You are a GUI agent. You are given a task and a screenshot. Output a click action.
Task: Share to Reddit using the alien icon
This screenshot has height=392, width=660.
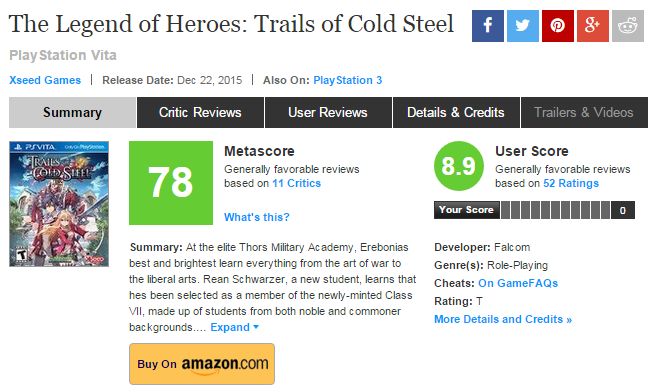pos(628,26)
